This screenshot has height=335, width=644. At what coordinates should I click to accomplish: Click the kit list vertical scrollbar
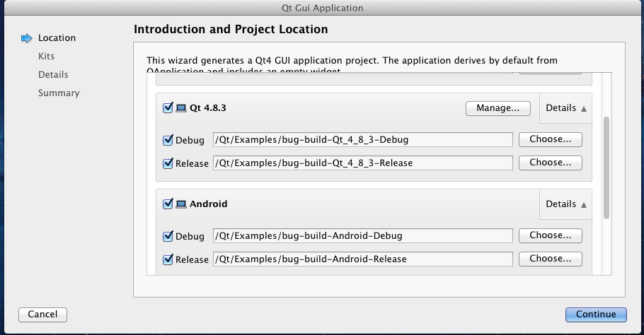pyautogui.click(x=606, y=168)
